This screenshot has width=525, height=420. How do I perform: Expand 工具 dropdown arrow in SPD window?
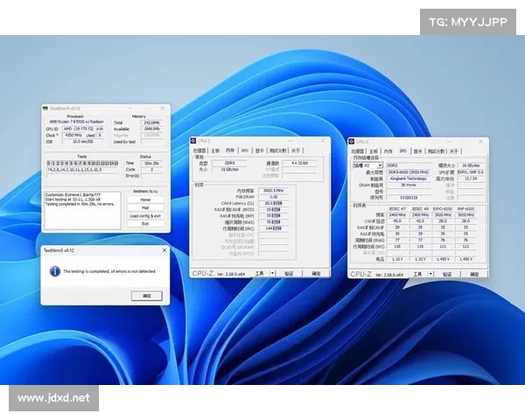430,273
